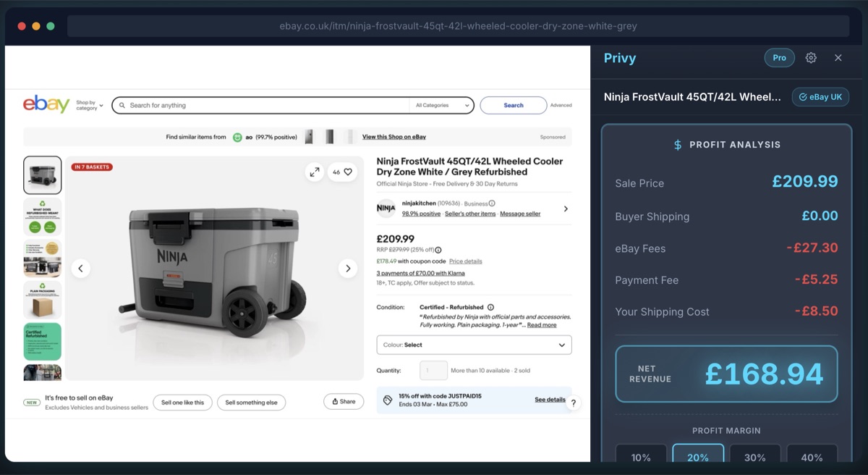Viewport: 868px width, 475px height.
Task: Open the Seller's other items link
Action: (469, 214)
